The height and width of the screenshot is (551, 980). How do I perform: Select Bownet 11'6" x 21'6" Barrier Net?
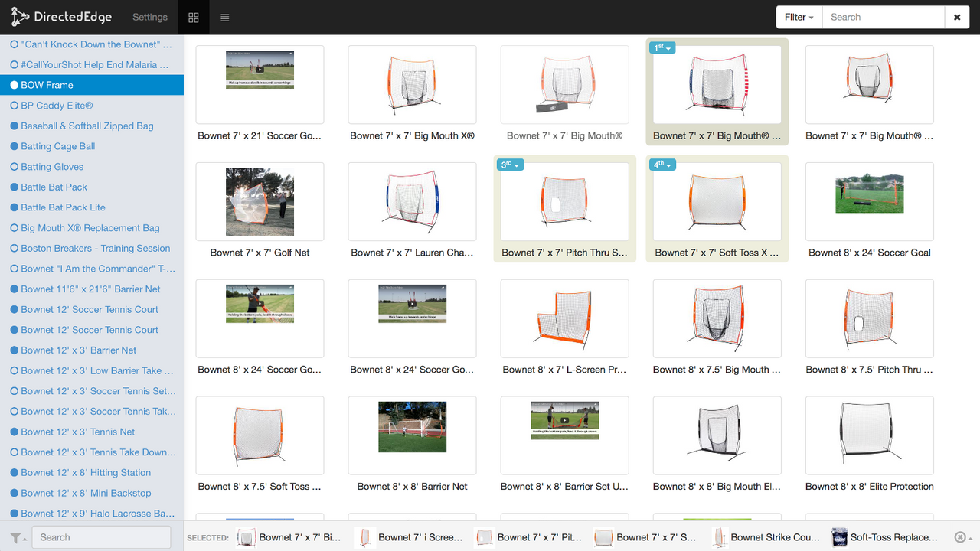click(x=92, y=289)
